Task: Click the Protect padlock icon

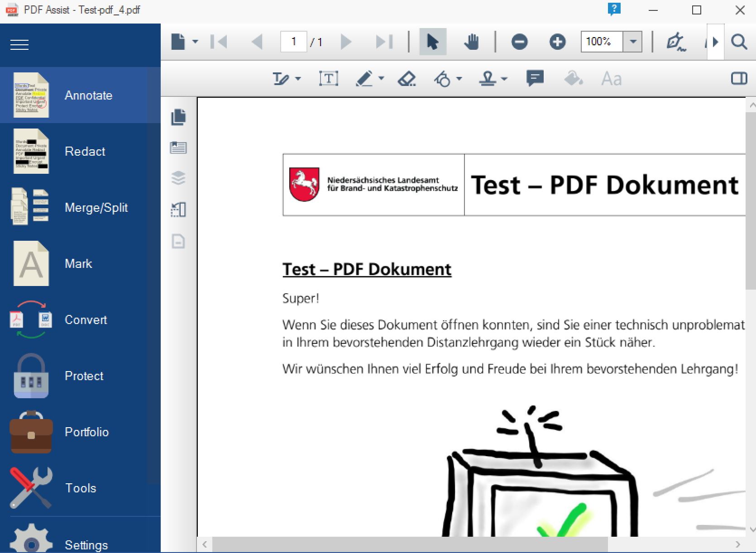Action: [x=31, y=376]
